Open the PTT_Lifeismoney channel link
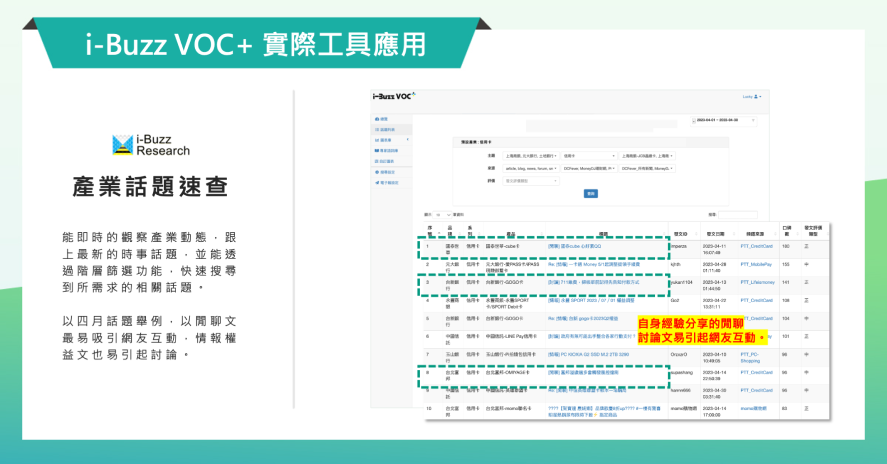Image resolution: width=887 pixels, height=464 pixels. coord(757,282)
